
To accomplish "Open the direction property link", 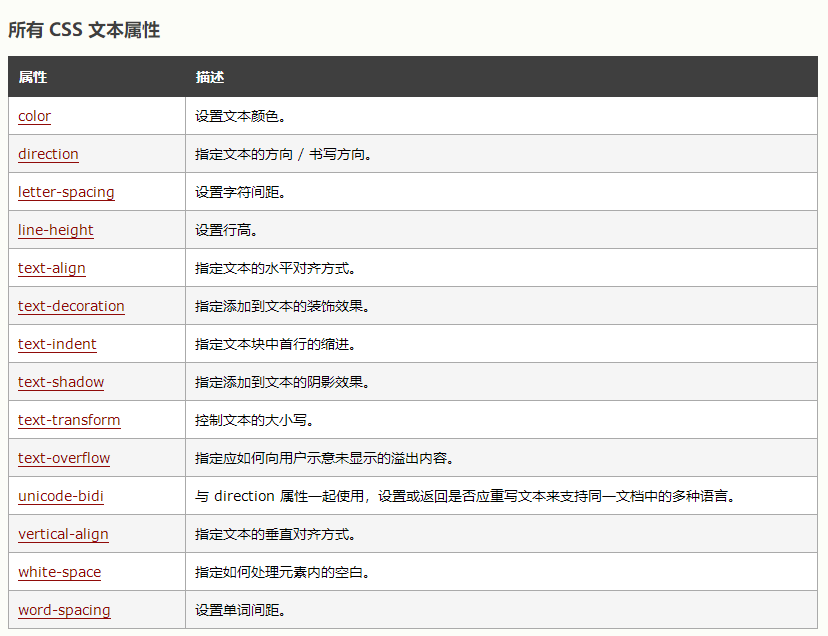I will (48, 154).
